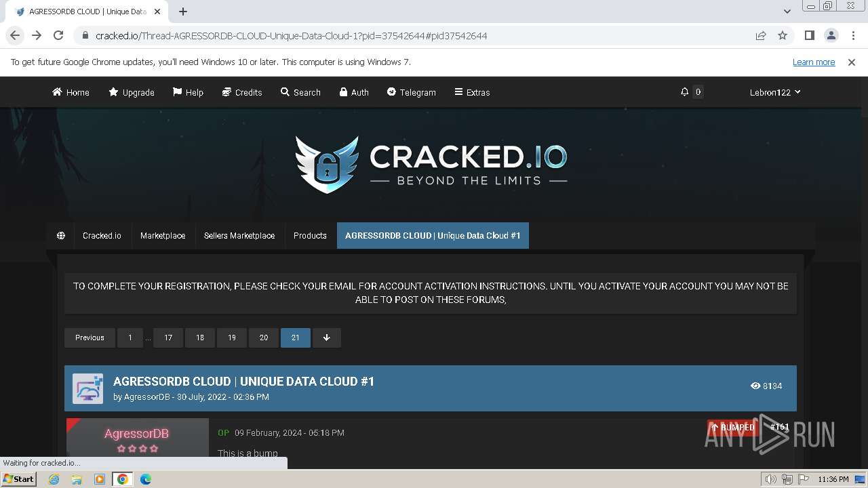The width and height of the screenshot is (868, 488).
Task: Click the BUMPED badge
Action: tap(732, 427)
